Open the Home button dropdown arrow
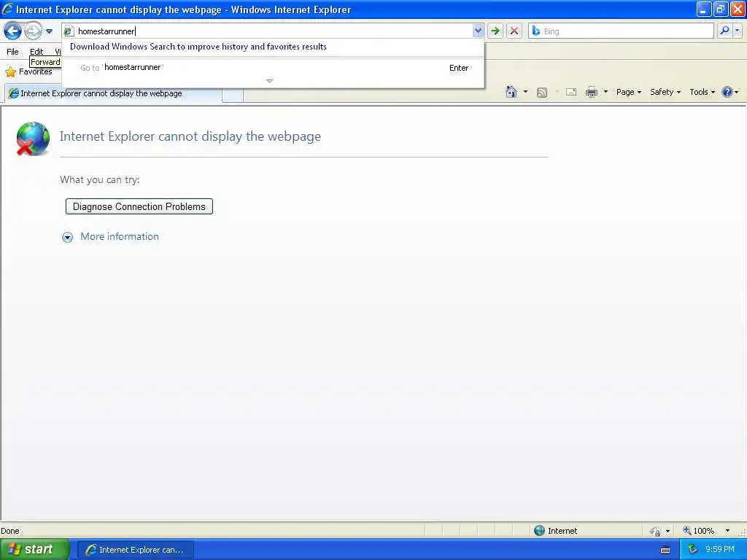 pyautogui.click(x=525, y=92)
